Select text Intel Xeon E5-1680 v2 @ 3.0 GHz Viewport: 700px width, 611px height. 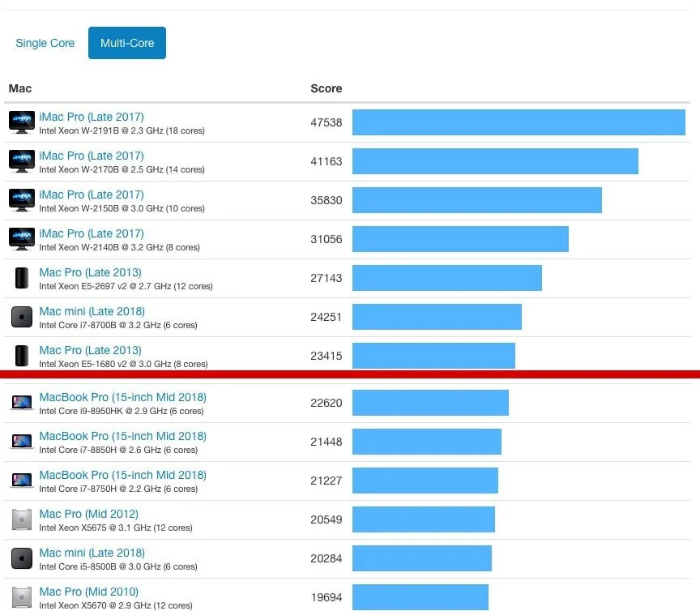coord(105,364)
